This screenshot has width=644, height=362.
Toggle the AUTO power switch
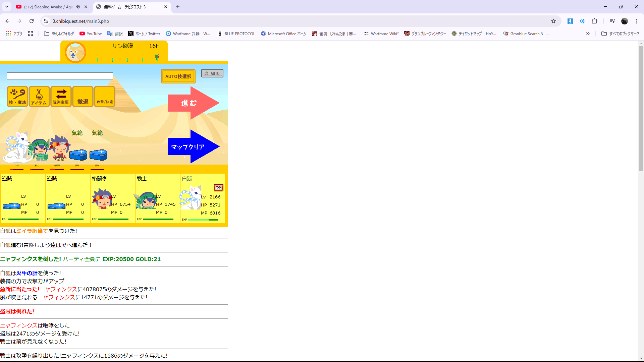pyautogui.click(x=212, y=73)
